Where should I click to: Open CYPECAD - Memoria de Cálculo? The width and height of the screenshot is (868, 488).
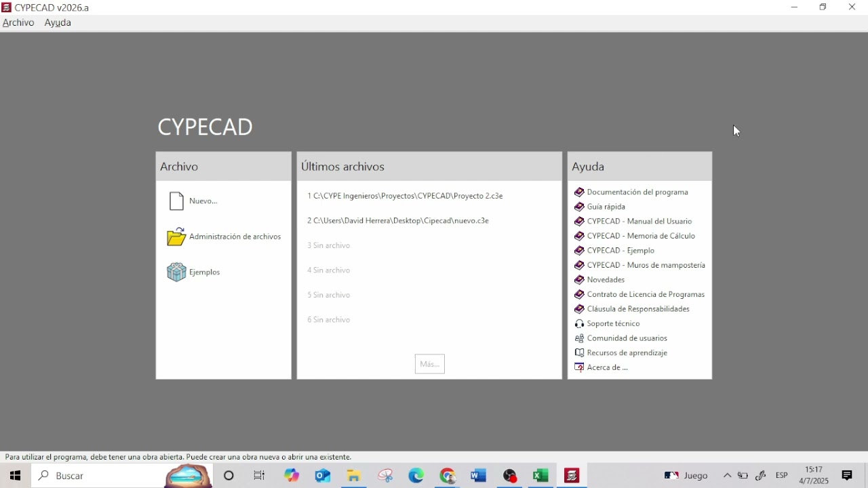coord(635,237)
